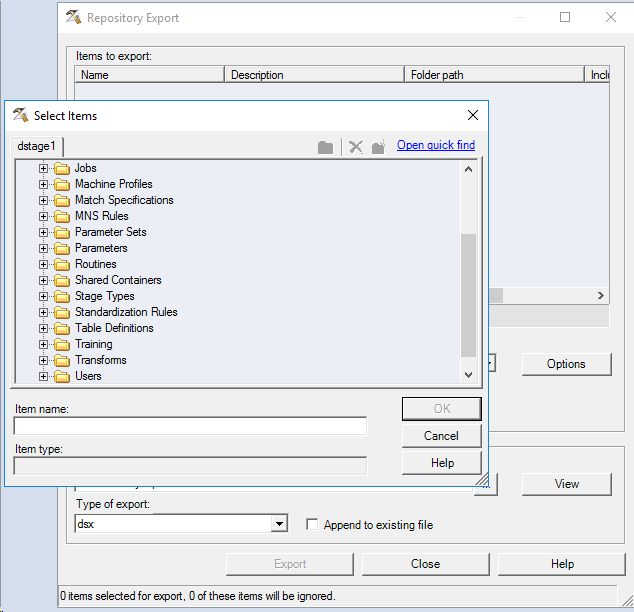The width and height of the screenshot is (634, 612).
Task: Open the Type of export dropdown
Action: tap(280, 524)
